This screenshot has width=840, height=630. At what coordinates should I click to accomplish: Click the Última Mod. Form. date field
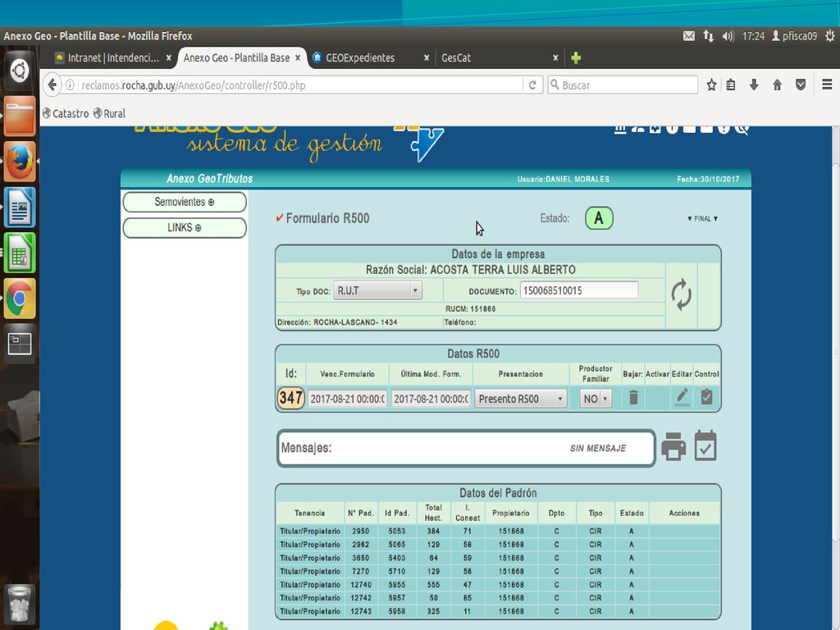pos(431,399)
